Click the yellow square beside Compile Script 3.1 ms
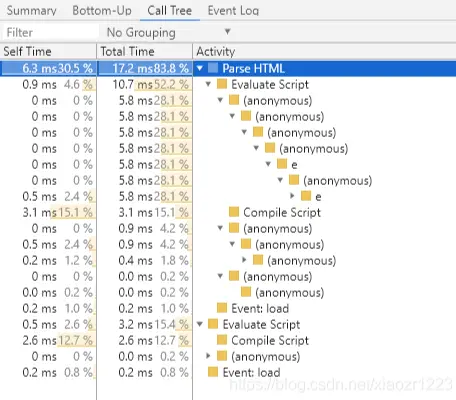The height and width of the screenshot is (400, 456). tap(234, 212)
